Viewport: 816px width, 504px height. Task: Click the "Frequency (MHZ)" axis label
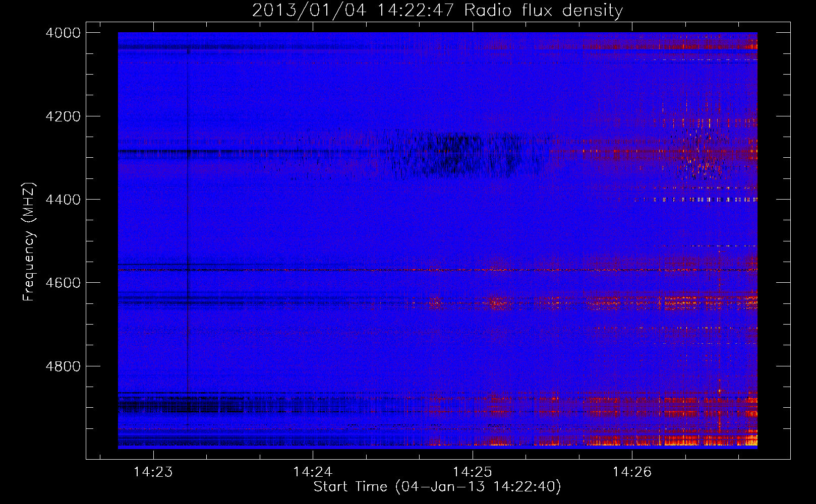coord(28,242)
